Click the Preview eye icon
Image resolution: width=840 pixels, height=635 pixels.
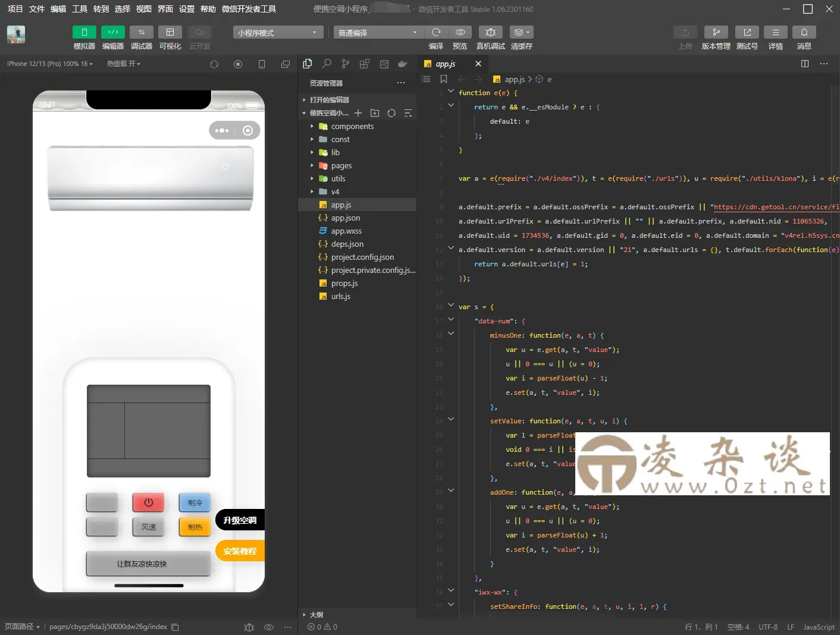(x=460, y=32)
